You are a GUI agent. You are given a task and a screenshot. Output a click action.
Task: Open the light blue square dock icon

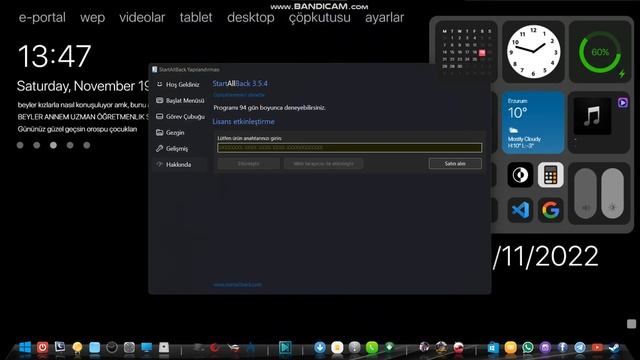click(94, 348)
